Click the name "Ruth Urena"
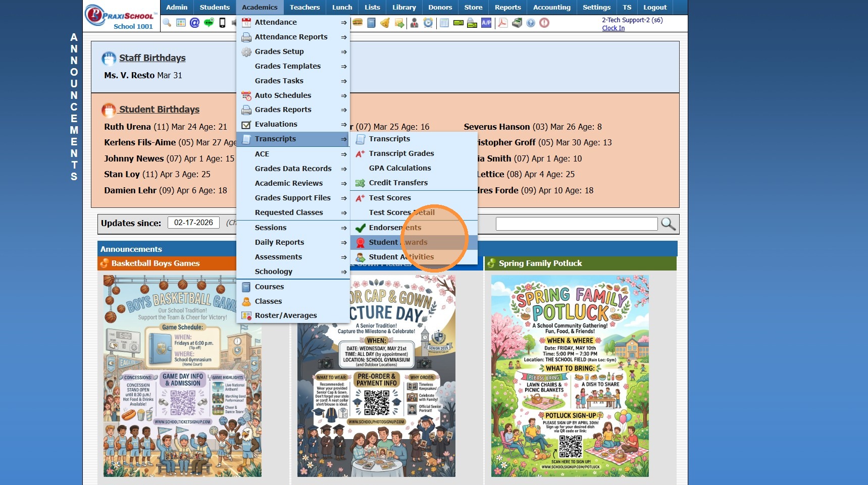 [127, 127]
